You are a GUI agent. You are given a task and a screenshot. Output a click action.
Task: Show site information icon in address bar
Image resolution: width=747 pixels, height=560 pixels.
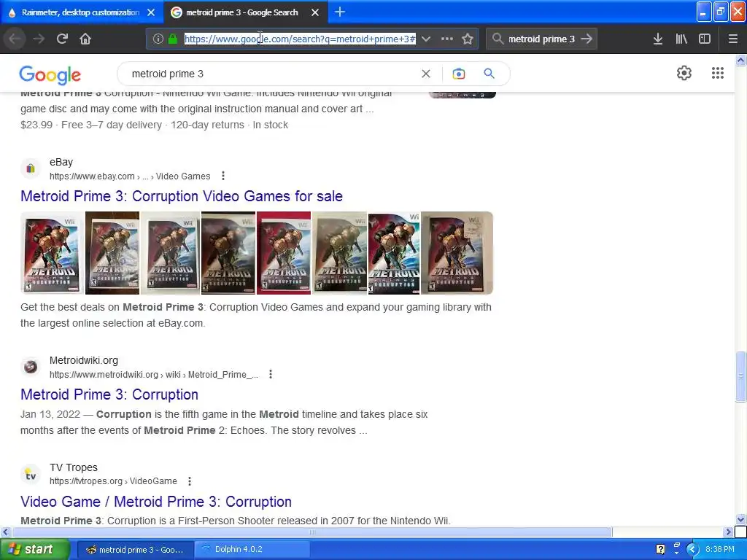tap(158, 39)
